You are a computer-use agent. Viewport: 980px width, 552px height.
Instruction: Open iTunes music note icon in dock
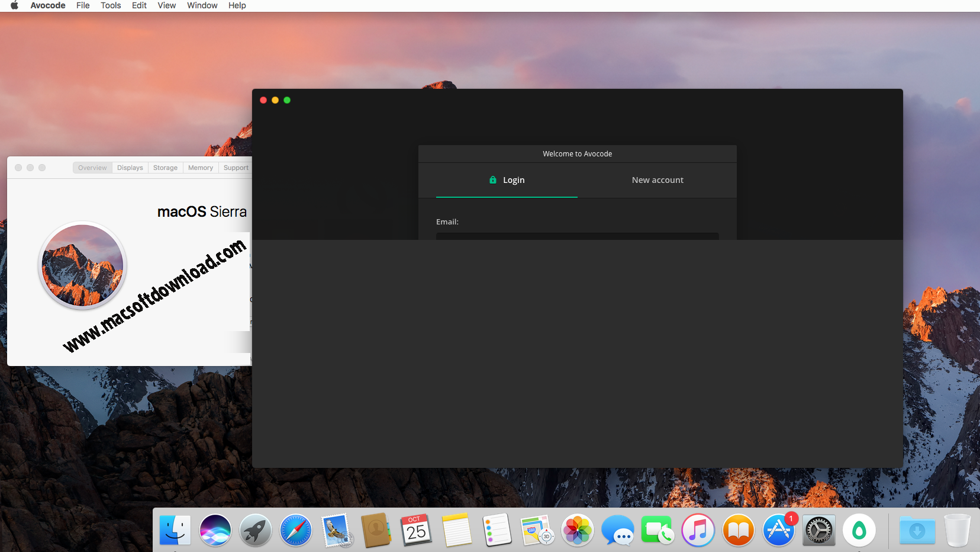[698, 530]
